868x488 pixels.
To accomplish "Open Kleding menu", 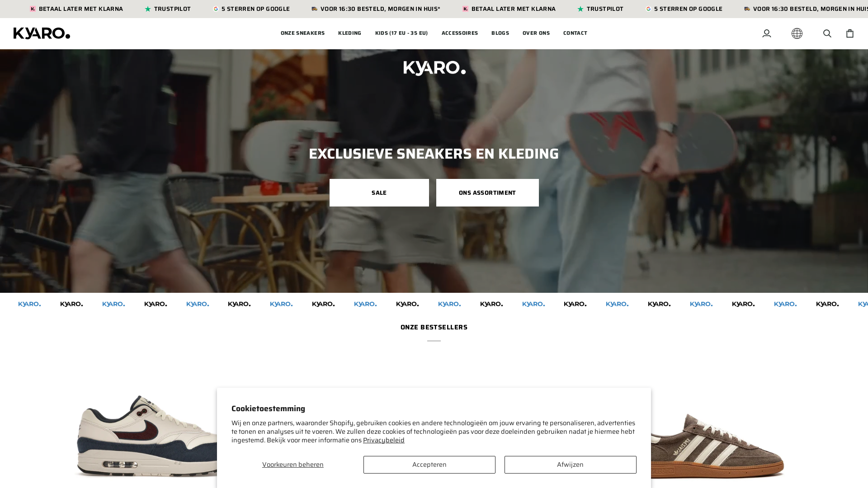I will (349, 33).
